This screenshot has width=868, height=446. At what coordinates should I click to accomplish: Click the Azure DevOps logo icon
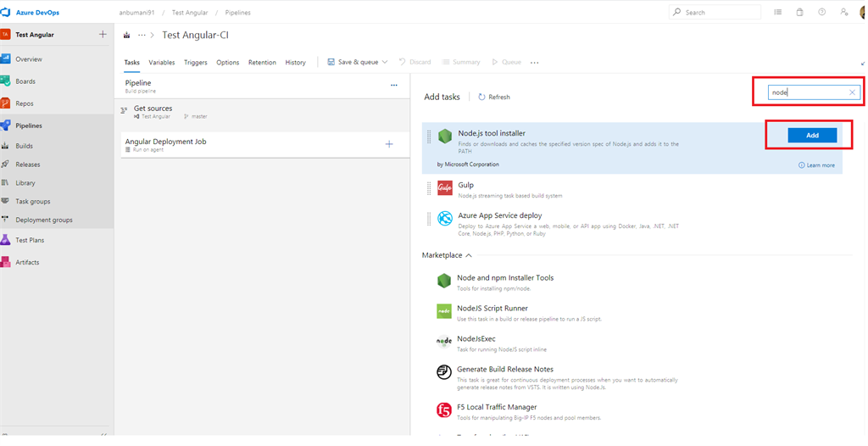(6, 12)
